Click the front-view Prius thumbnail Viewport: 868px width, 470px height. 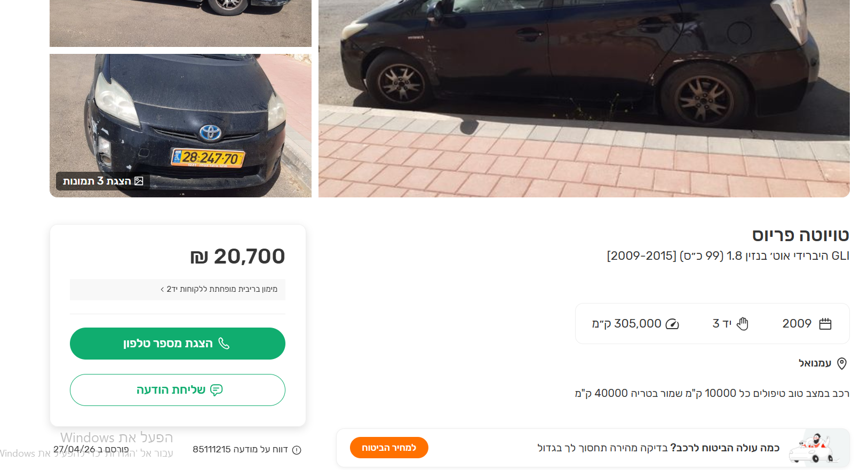pyautogui.click(x=180, y=125)
